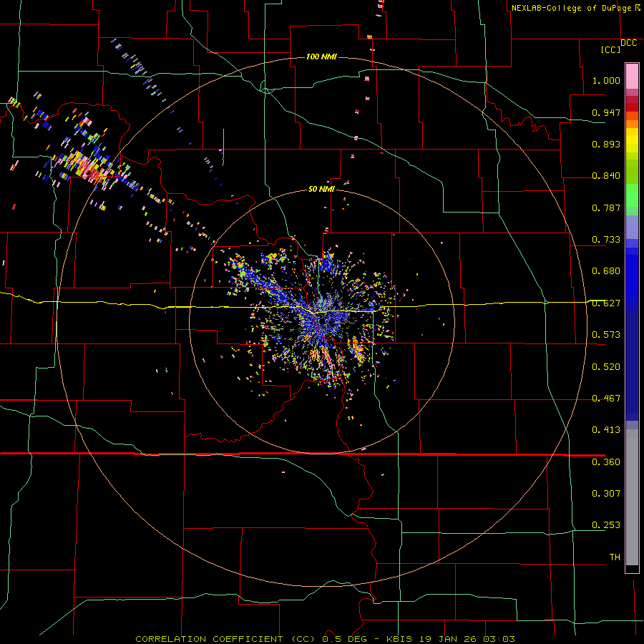Click the 1.000 value on the color scale
The height and width of the screenshot is (644, 644).
[606, 80]
